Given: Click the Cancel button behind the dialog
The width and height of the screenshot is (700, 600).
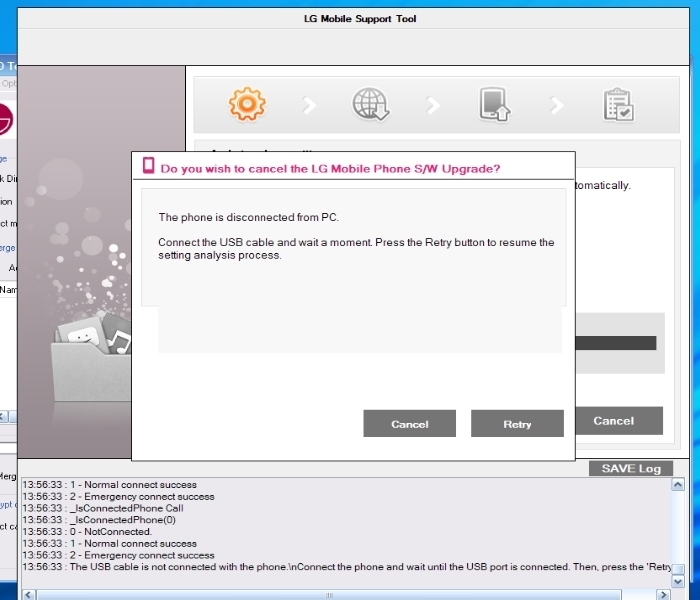Looking at the screenshot, I should (619, 421).
